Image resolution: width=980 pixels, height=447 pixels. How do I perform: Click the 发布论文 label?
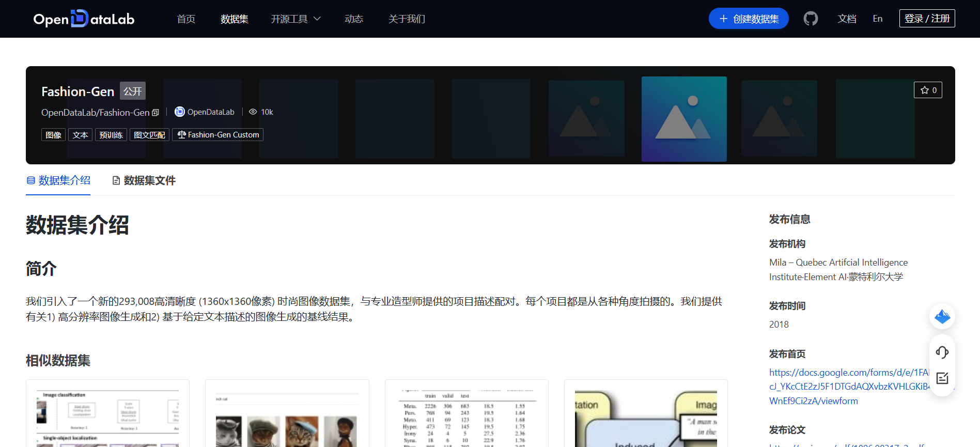(787, 430)
